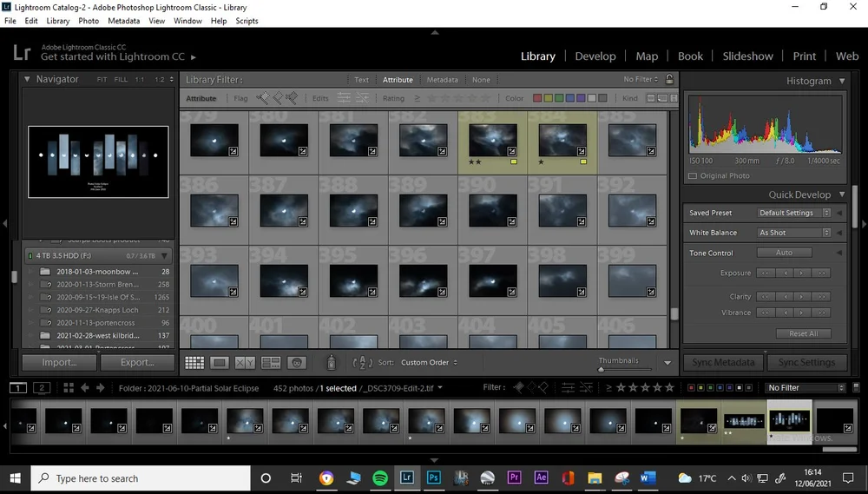Viewport: 868px width, 494px height.
Task: Open the White Balance As Shot dropdown
Action: click(793, 233)
